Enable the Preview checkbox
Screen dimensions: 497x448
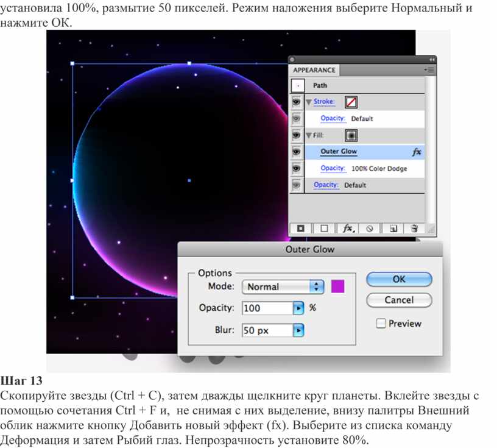(x=381, y=323)
